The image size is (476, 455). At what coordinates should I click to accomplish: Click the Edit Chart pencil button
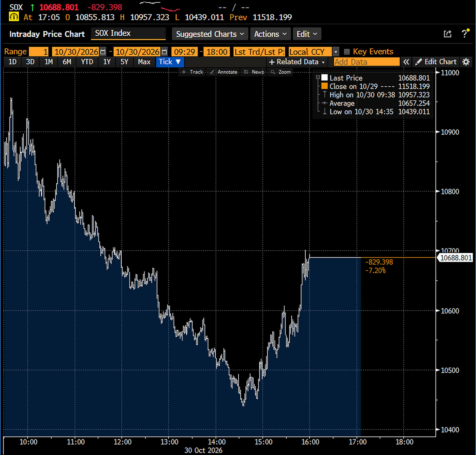tap(436, 62)
